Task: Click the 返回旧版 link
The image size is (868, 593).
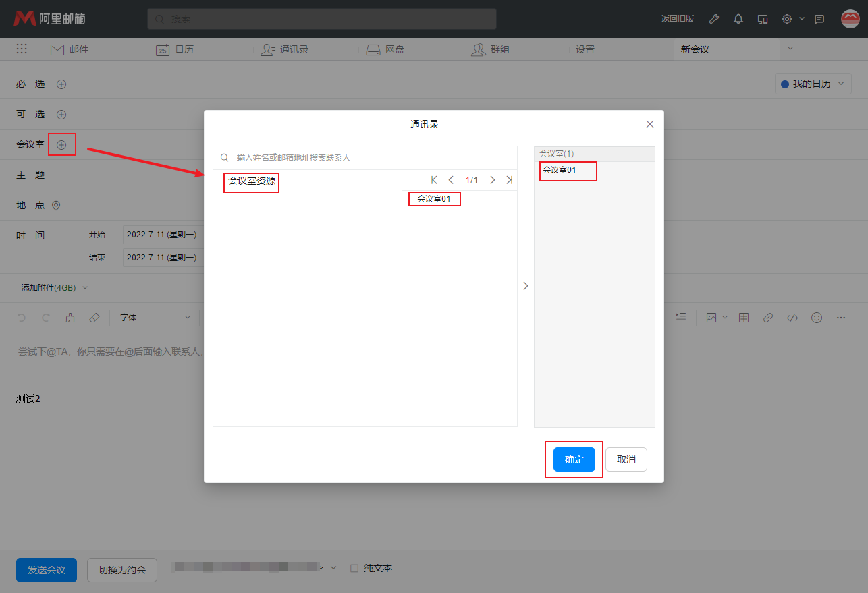Action: tap(677, 18)
